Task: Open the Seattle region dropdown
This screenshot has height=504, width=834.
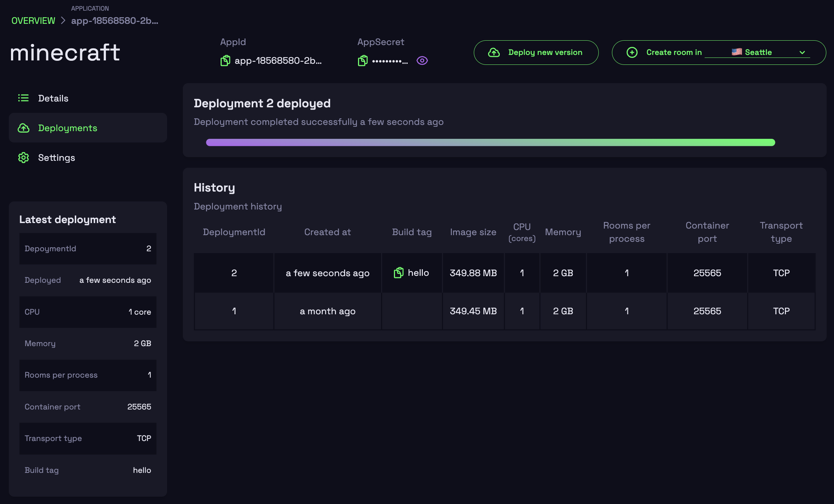Action: [x=758, y=52]
